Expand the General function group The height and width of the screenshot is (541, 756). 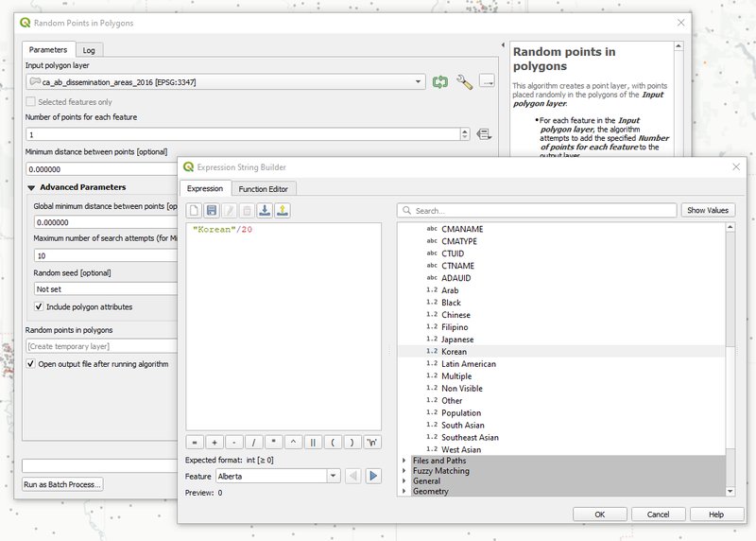point(404,480)
